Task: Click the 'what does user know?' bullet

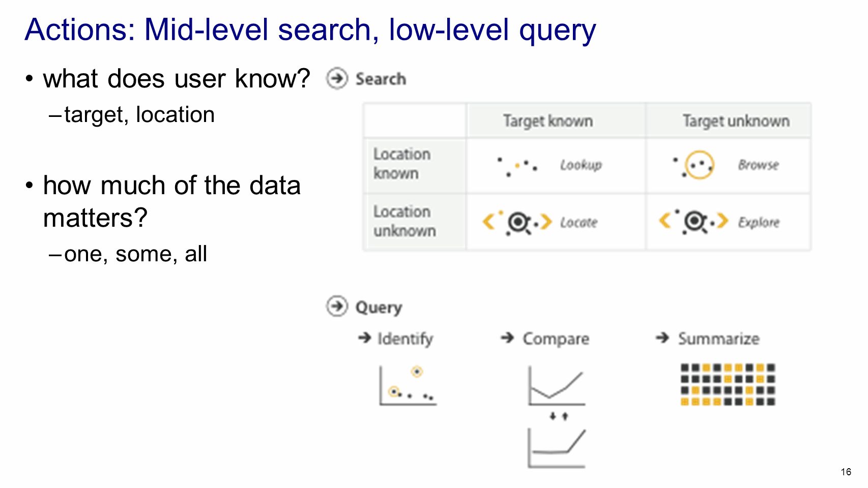Action: pos(177,79)
